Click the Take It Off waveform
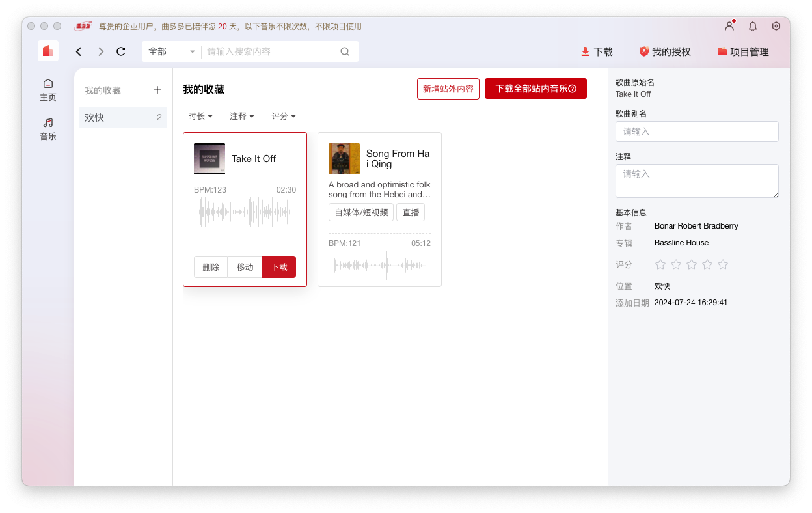The height and width of the screenshot is (513, 812). click(x=245, y=212)
